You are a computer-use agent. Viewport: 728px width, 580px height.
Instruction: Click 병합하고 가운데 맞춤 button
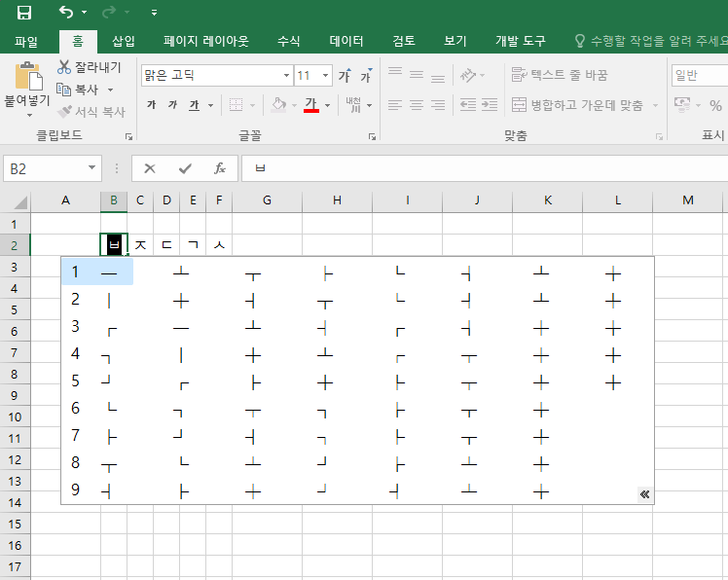(x=577, y=105)
